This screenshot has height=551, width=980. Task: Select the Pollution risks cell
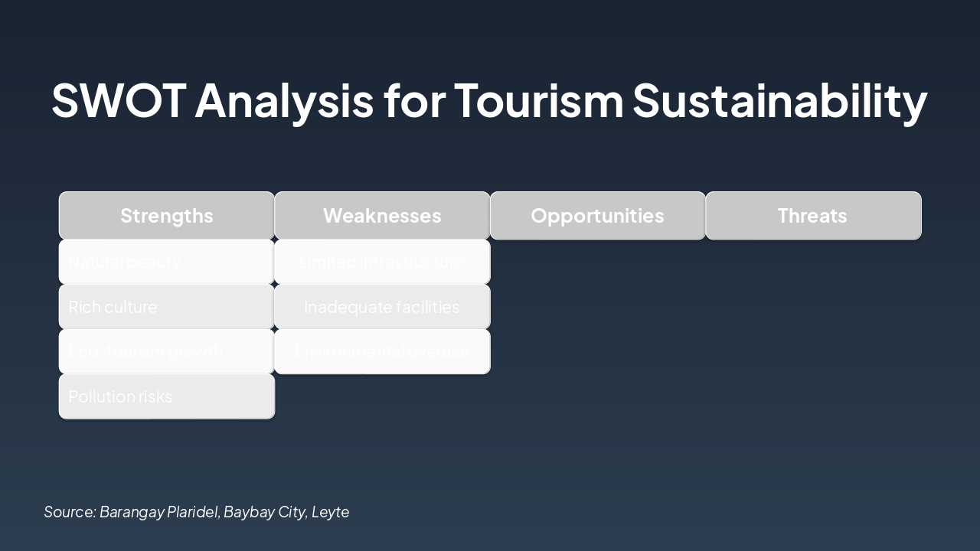(x=166, y=396)
